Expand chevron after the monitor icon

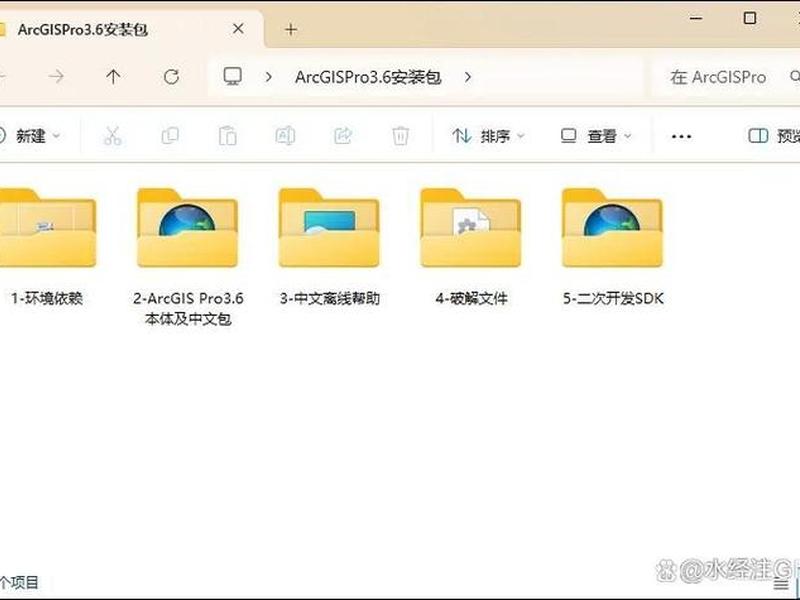pos(268,78)
